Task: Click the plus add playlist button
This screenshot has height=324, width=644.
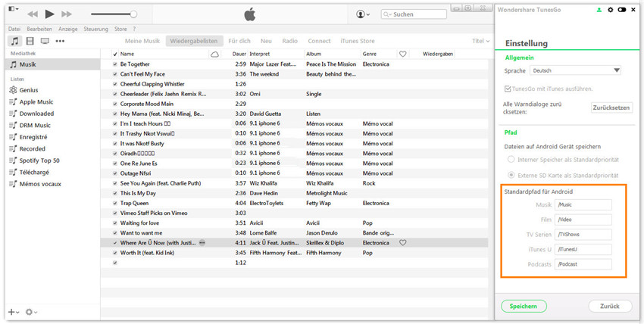Action: point(14,312)
